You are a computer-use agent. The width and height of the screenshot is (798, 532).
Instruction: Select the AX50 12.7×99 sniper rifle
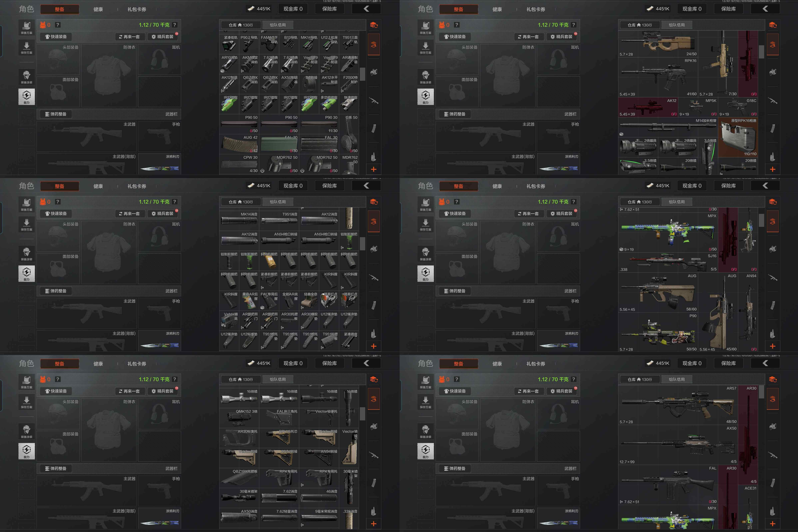tap(678, 445)
